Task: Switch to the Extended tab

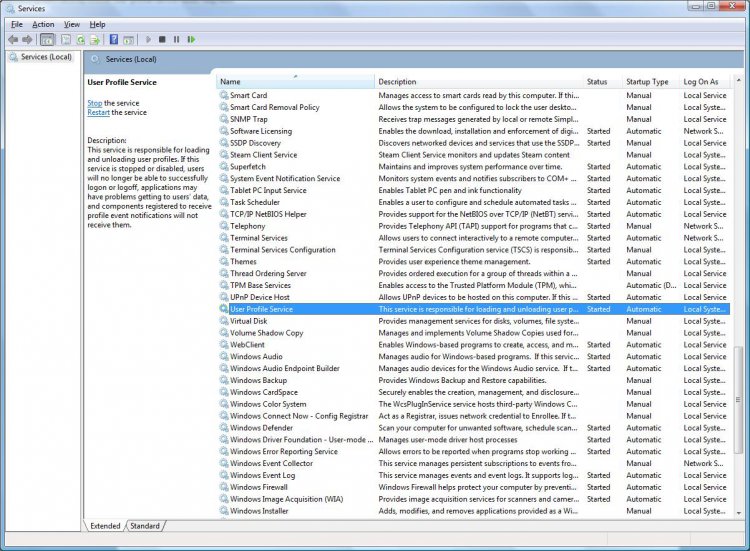Action: click(105, 526)
